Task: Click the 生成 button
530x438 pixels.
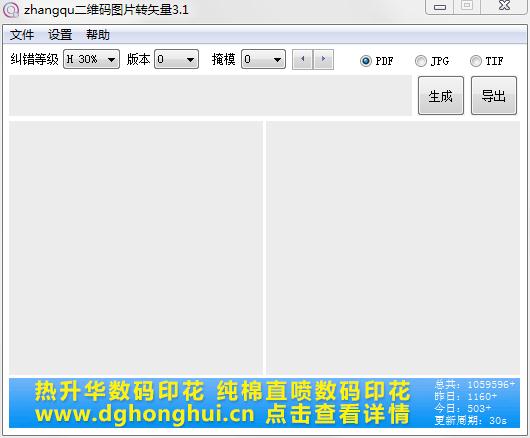Action: click(x=441, y=96)
